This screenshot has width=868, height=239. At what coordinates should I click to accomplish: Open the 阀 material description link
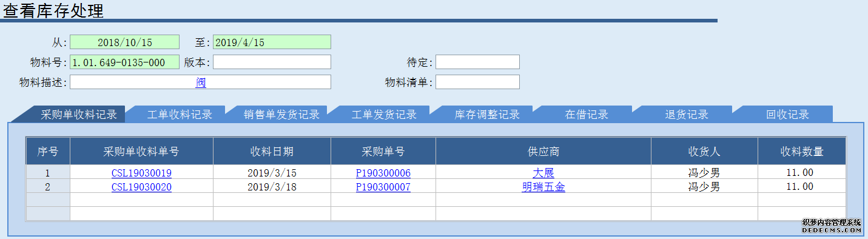coord(201,82)
